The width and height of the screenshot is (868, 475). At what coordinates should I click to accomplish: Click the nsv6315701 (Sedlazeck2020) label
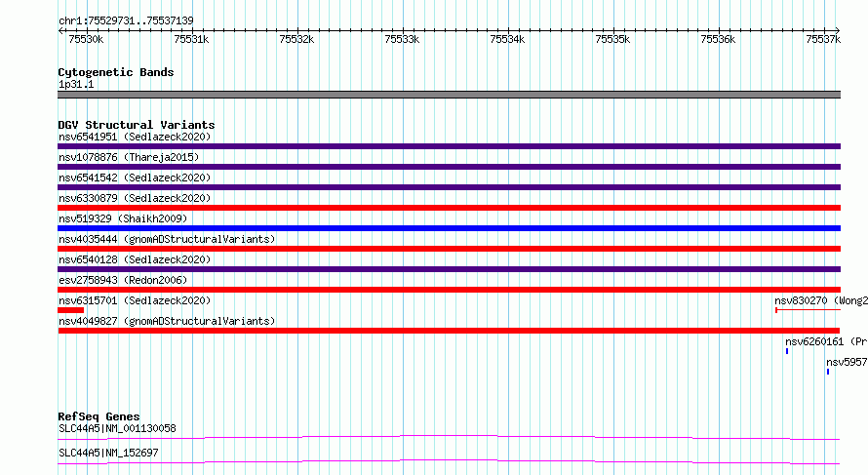click(135, 300)
